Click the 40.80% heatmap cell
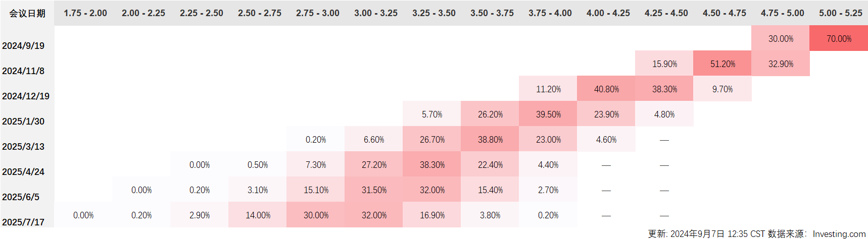The width and height of the screenshot is (868, 239). [x=606, y=89]
